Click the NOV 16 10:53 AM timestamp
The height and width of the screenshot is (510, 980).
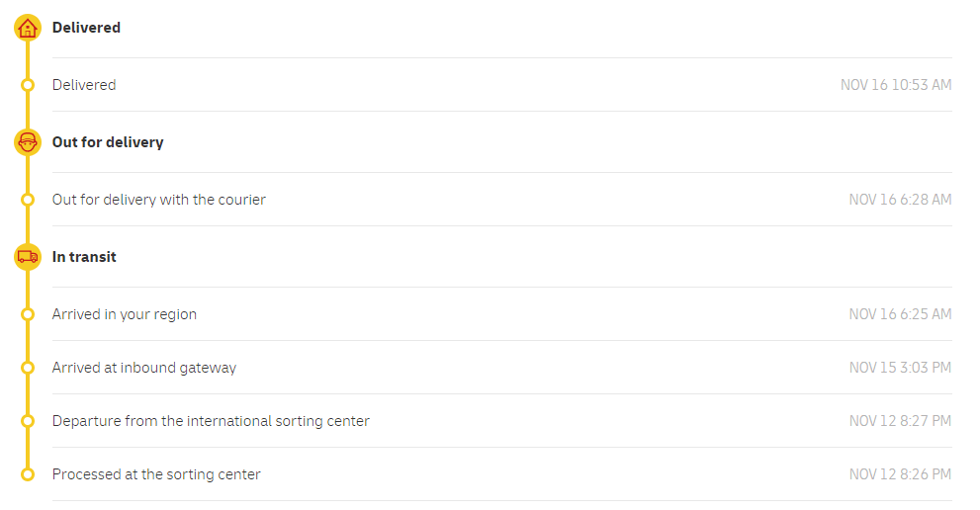[x=896, y=85]
